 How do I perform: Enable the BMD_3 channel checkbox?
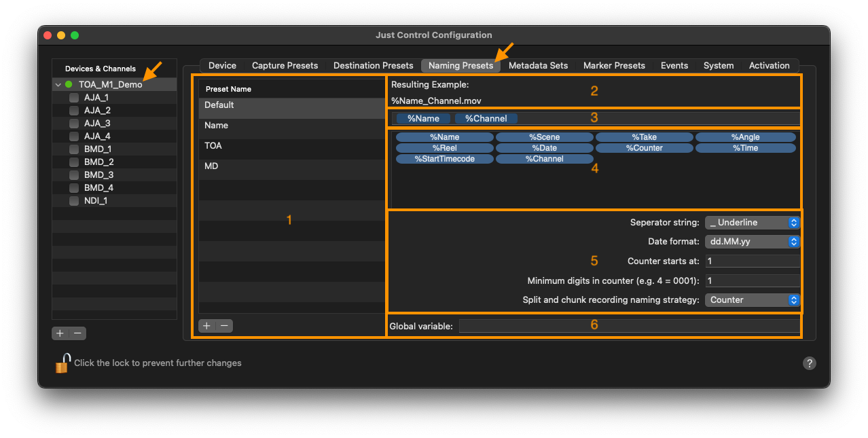tap(74, 175)
